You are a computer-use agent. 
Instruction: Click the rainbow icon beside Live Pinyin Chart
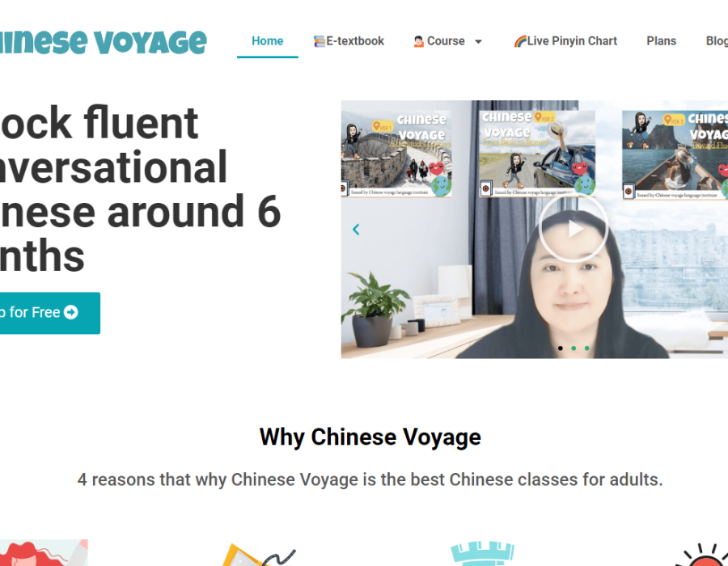point(520,41)
